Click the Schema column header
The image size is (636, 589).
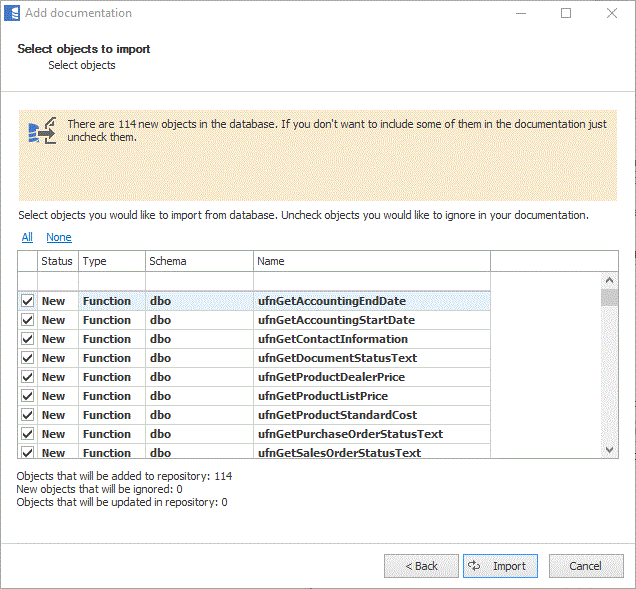[198, 261]
